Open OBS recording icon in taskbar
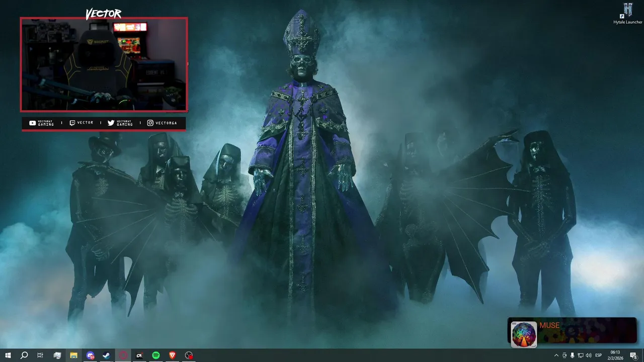 pos(189,355)
